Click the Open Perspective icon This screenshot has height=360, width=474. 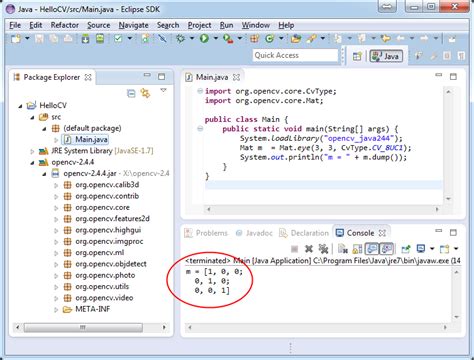(357, 56)
